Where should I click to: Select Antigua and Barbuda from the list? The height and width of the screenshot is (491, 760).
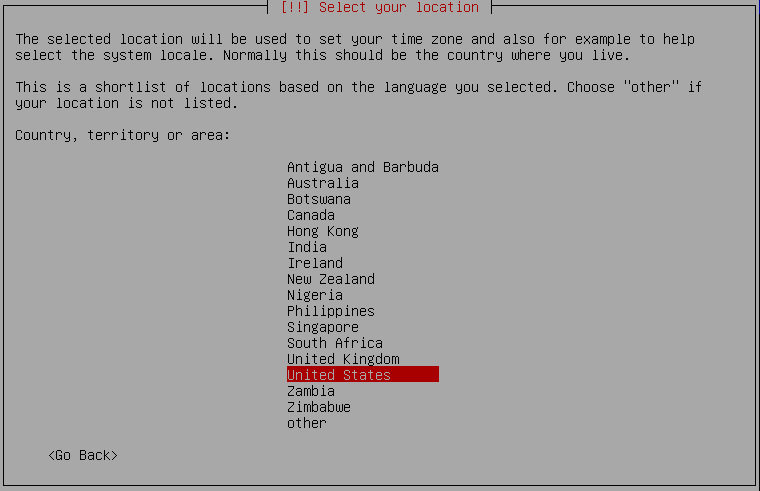[363, 167]
